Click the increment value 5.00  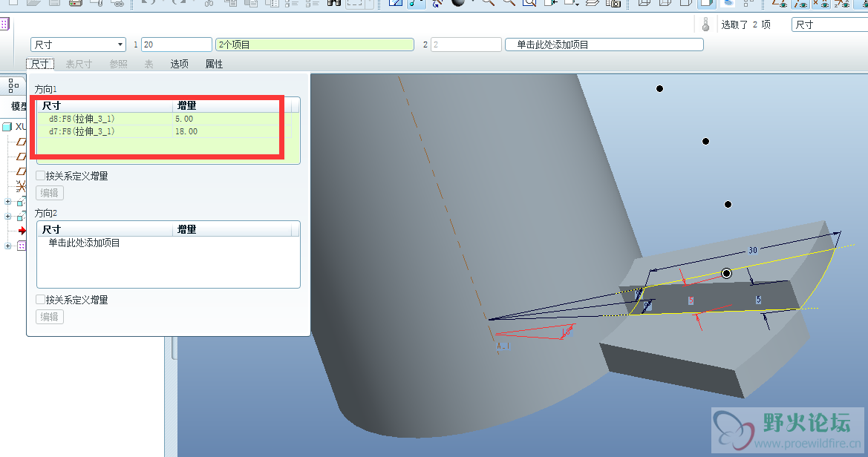184,119
